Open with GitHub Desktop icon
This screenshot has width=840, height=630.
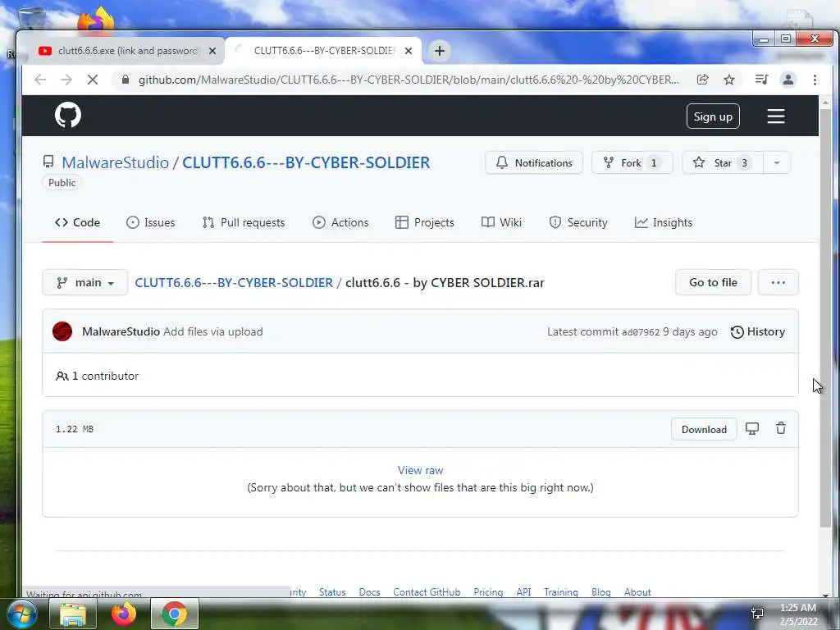click(752, 428)
